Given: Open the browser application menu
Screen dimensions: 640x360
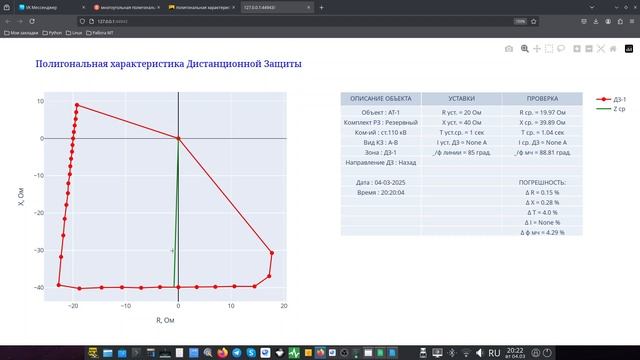Looking at the screenshot, I should pos(632,21).
